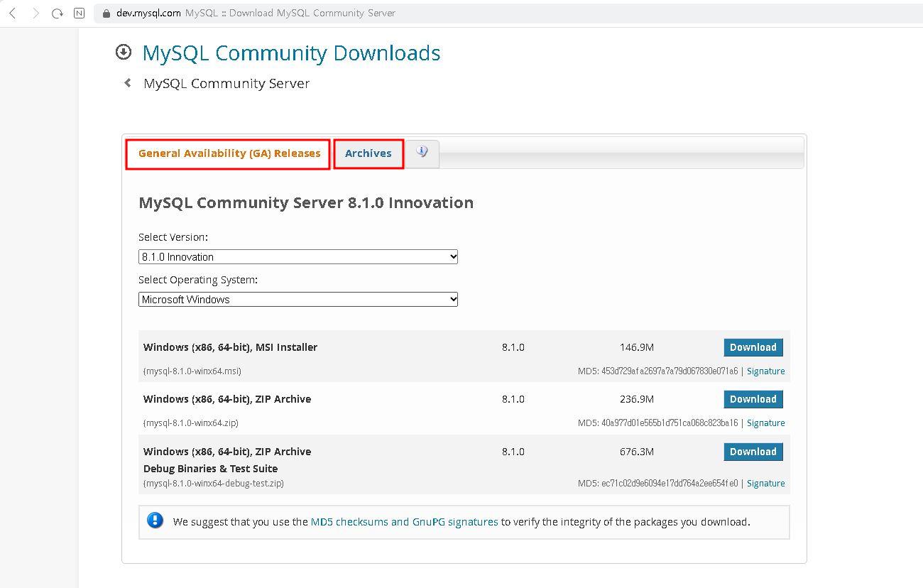The height and width of the screenshot is (588, 923).
Task: Click the 676.3M file size value
Action: coord(637,452)
